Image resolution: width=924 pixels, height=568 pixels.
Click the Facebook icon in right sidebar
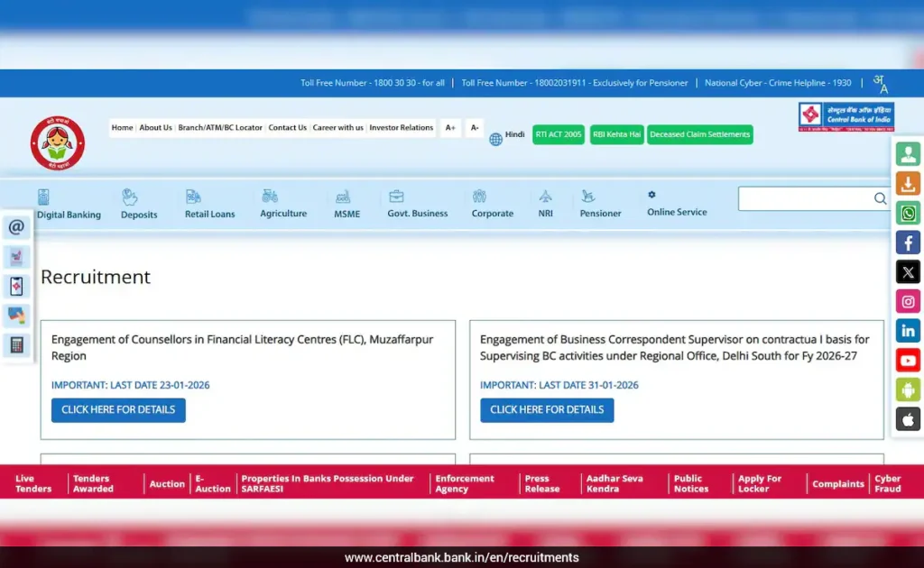908,243
